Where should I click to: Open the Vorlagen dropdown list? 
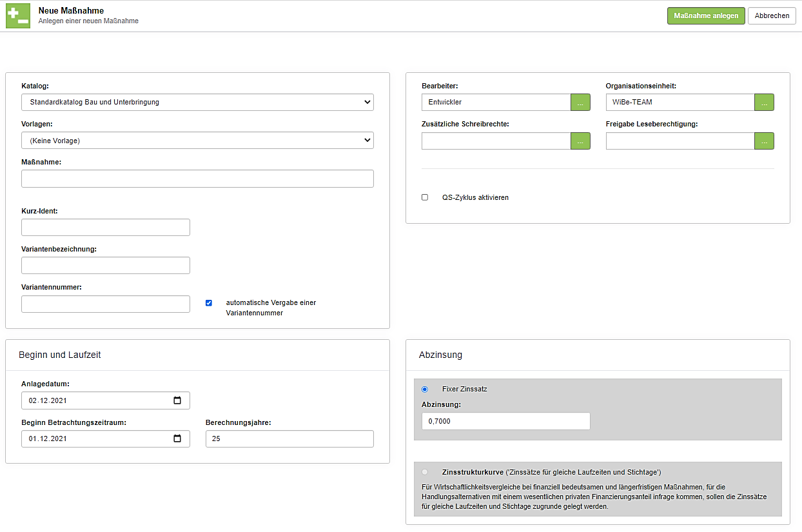(197, 140)
